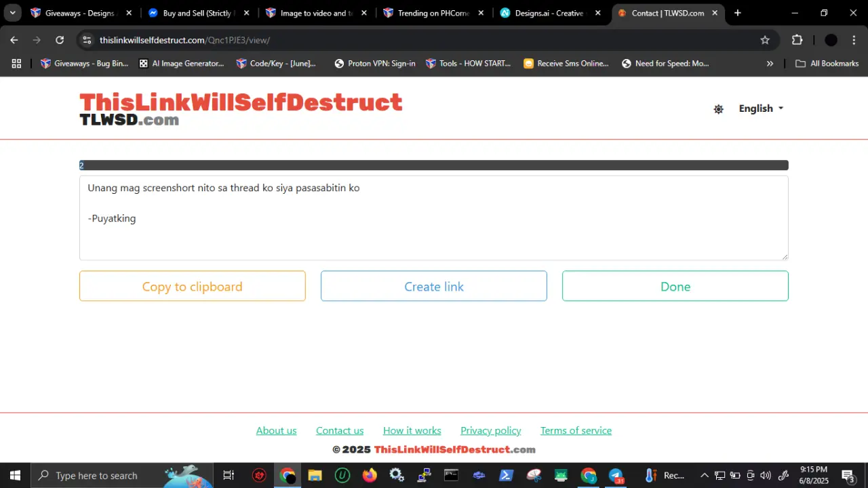Open the Terms of service link
This screenshot has height=488, width=868.
click(x=576, y=430)
